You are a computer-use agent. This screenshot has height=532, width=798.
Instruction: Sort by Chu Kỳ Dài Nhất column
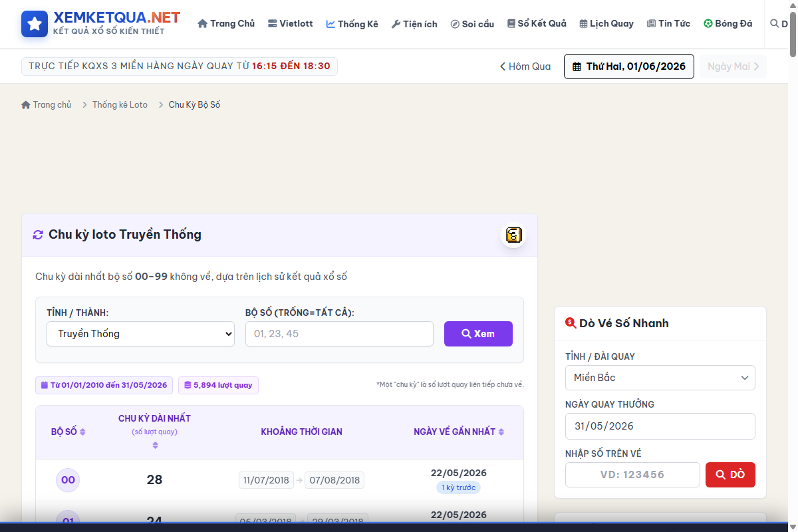[x=154, y=432]
